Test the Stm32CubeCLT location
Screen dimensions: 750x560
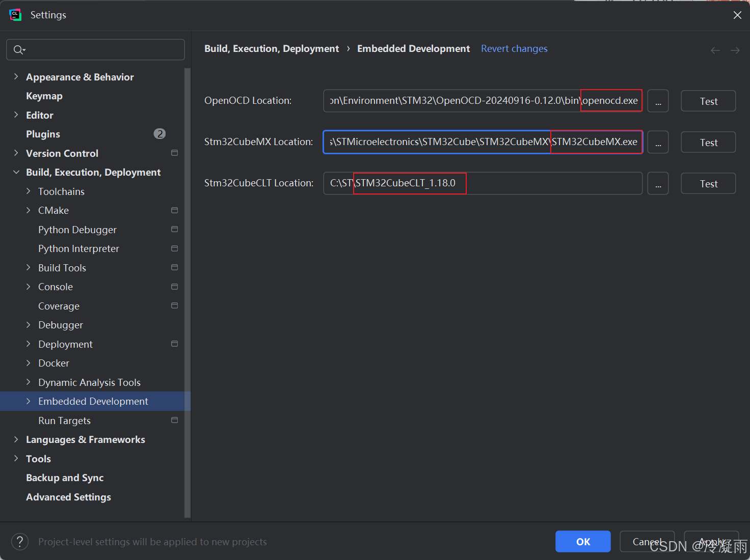[x=708, y=183]
